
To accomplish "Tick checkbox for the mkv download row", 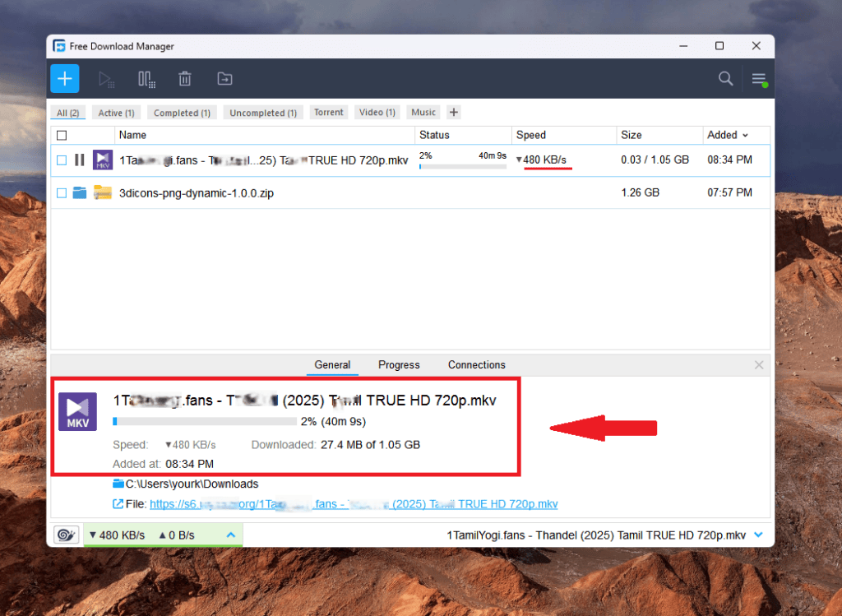I will [62, 160].
